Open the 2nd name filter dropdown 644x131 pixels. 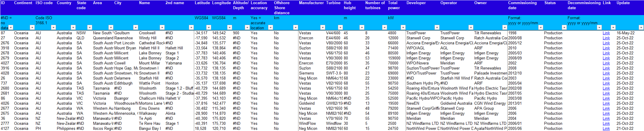click(x=191, y=28)
